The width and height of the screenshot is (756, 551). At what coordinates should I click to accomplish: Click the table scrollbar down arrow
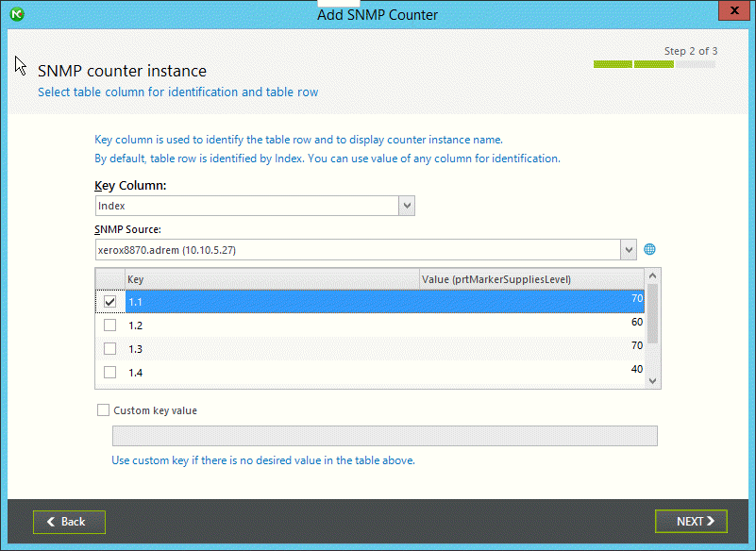[653, 381]
